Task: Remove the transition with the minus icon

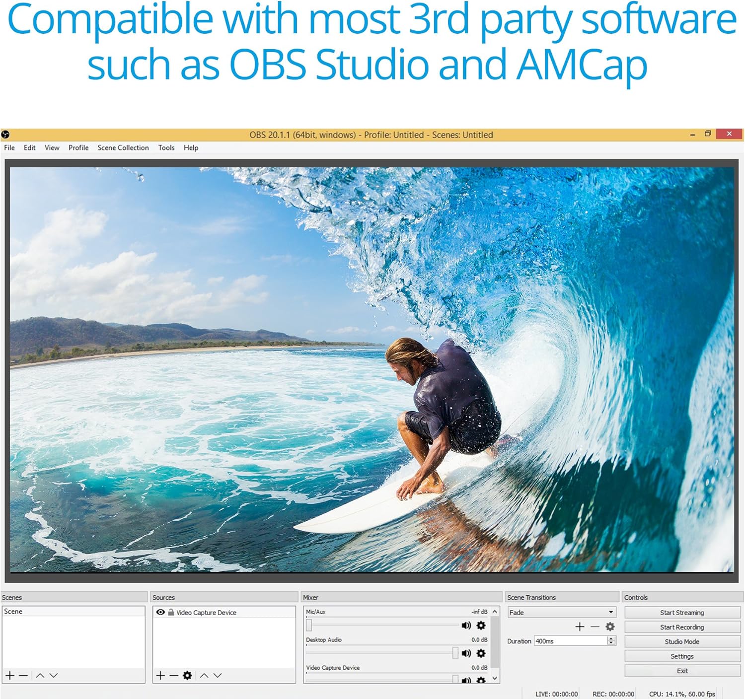Action: click(x=595, y=627)
